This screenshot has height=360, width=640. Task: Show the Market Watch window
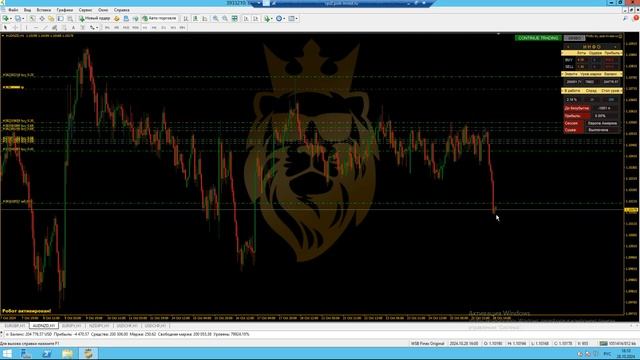(32, 18)
